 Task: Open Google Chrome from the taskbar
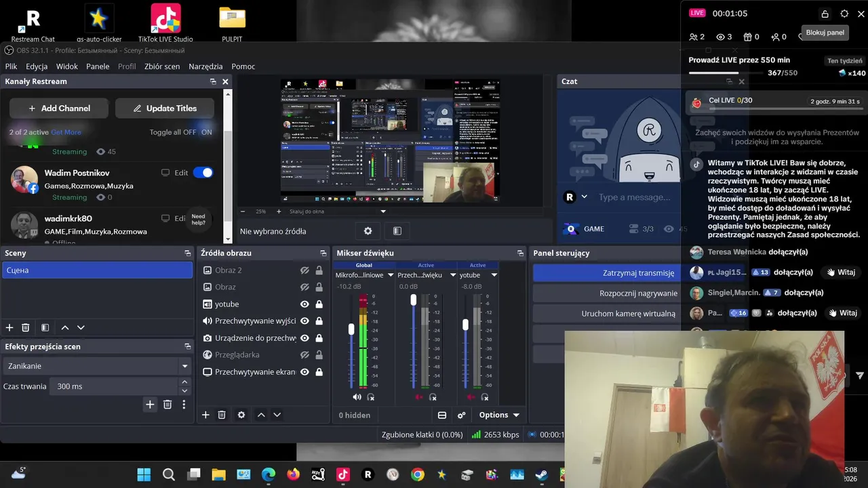tap(417, 474)
